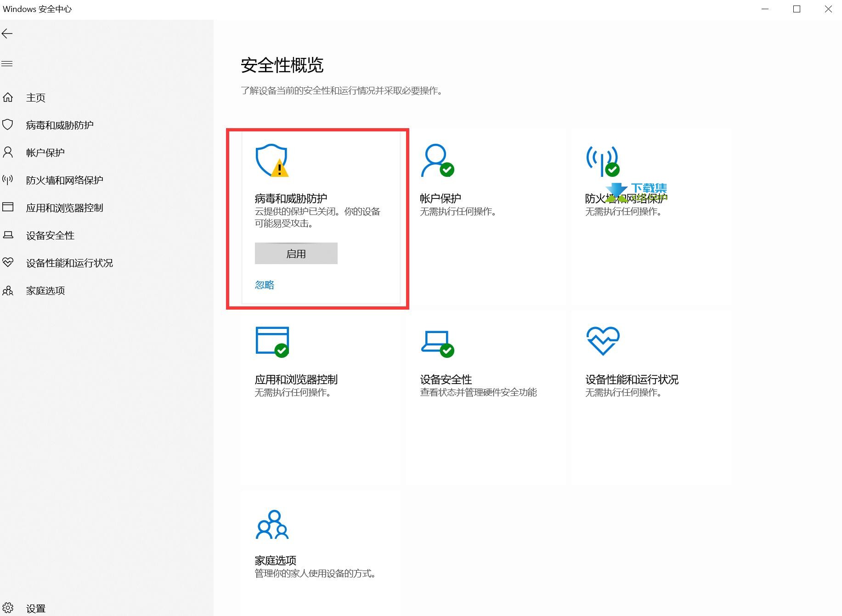Open 设备性能和运行状况 in the sidebar
Screen dimensions: 842x616
pos(69,263)
